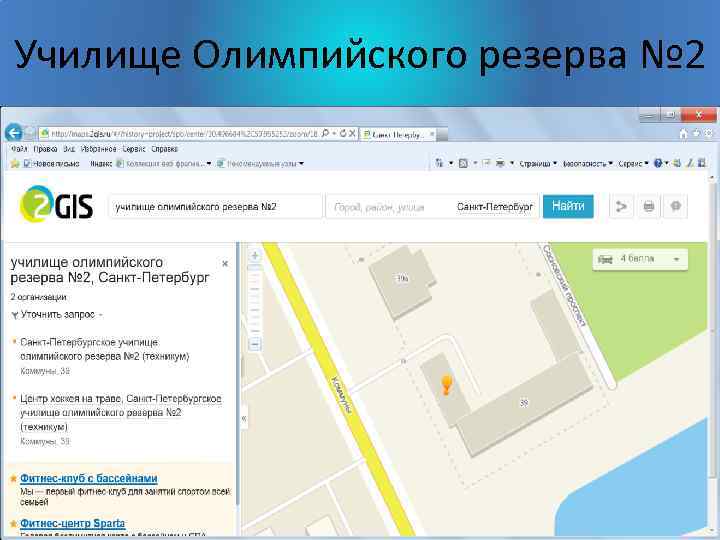Stop page loading with the X icon

(352, 134)
